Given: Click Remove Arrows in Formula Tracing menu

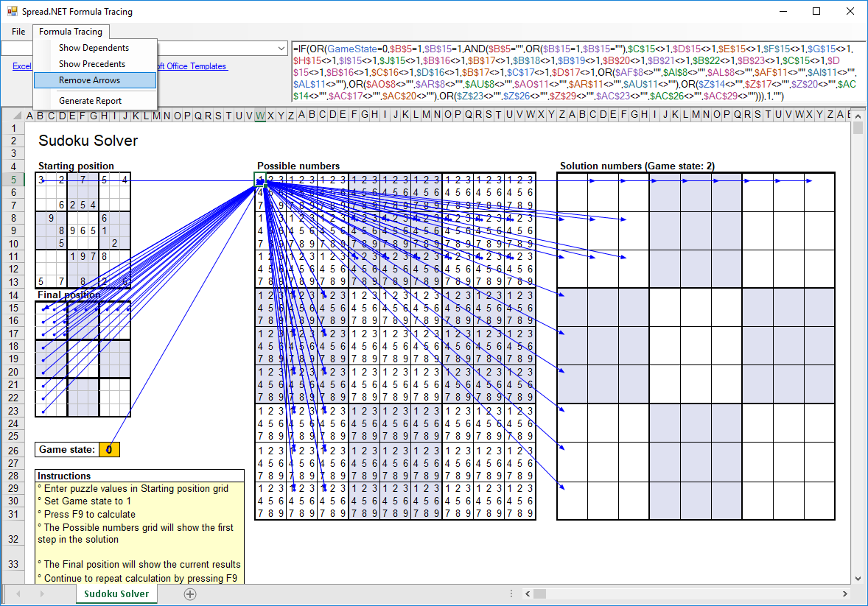Looking at the screenshot, I should (89, 80).
